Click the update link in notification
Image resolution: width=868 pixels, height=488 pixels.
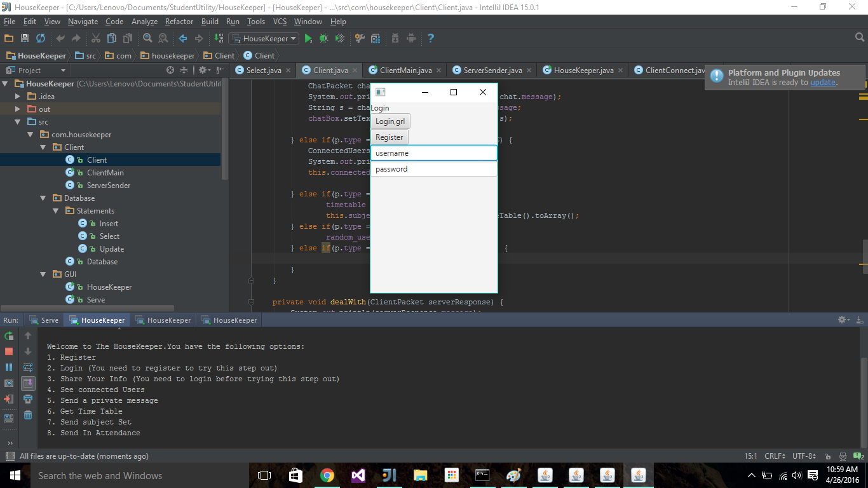point(823,83)
